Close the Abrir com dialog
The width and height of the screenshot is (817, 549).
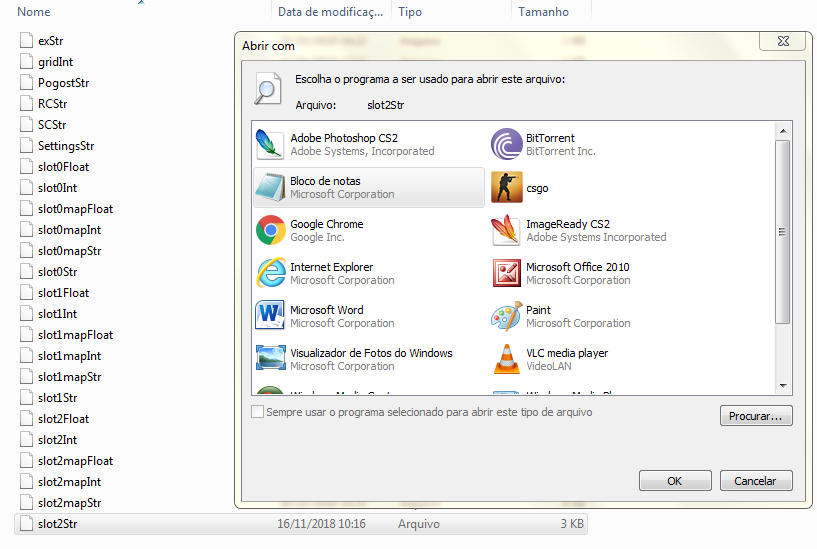tap(783, 41)
